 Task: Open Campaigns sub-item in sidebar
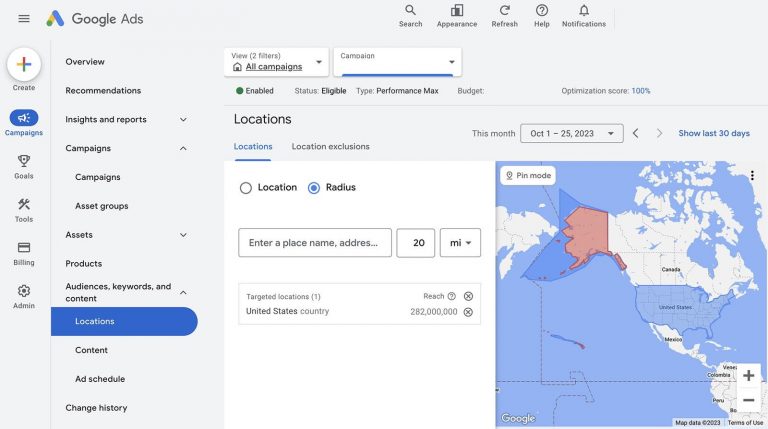(x=97, y=177)
